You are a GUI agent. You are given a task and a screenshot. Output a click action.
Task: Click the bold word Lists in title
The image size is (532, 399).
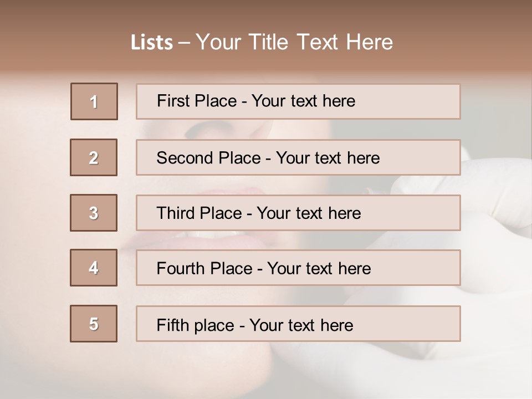(x=152, y=43)
